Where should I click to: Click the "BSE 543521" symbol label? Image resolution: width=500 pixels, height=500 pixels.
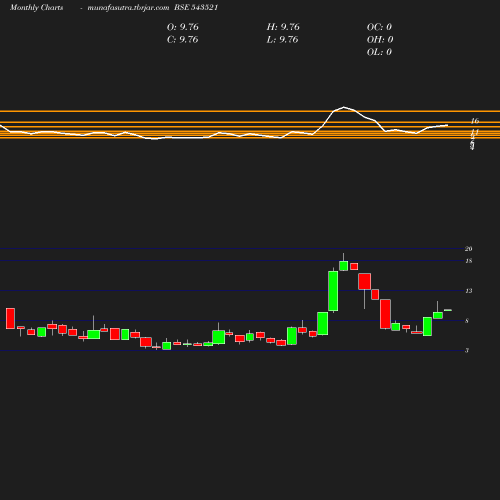coord(196,8)
